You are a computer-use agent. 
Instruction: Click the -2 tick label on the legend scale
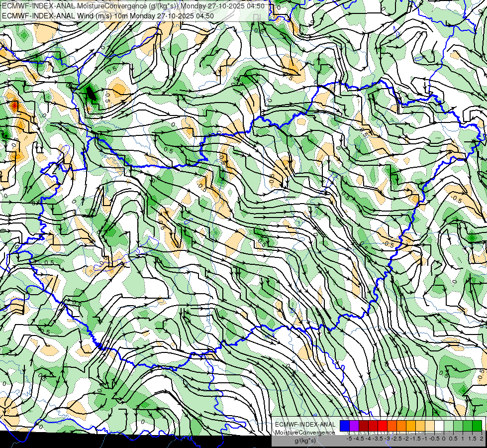tap(406, 439)
